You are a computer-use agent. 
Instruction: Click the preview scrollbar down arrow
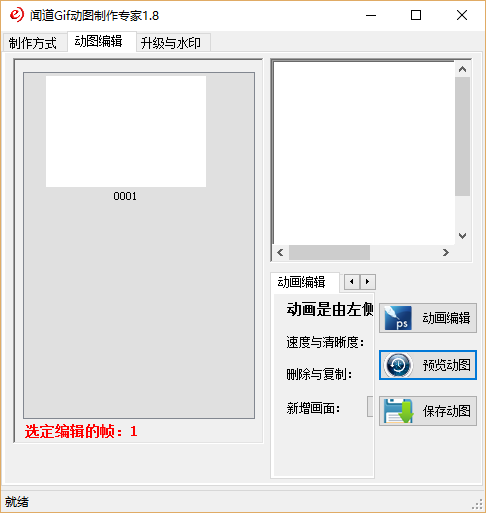[x=462, y=236]
